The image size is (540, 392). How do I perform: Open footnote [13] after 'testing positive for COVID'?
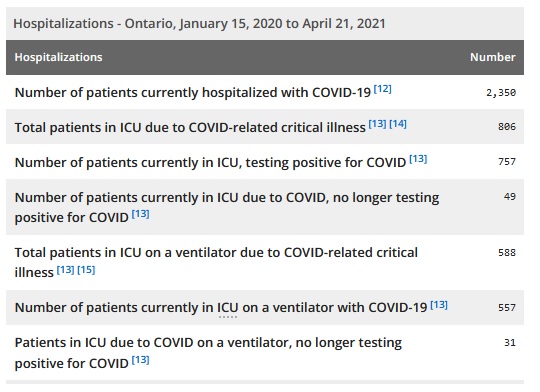(418, 159)
